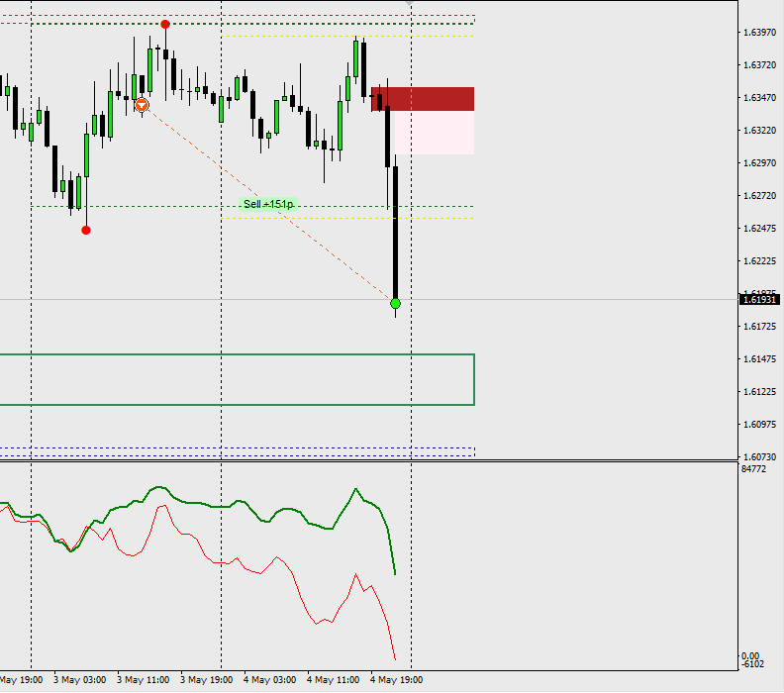This screenshot has height=693, width=784.
Task: Click indicator scale value -6102
Action: [753, 664]
